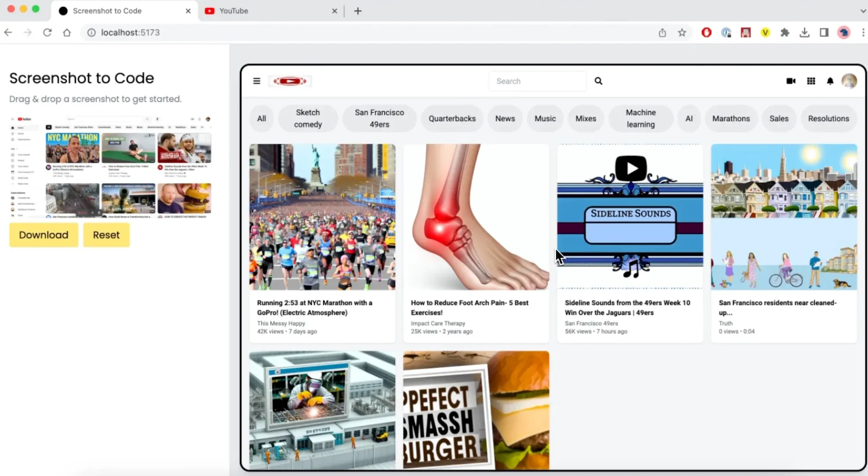Click the Reset button
This screenshot has width=868, height=476.
pos(106,235)
